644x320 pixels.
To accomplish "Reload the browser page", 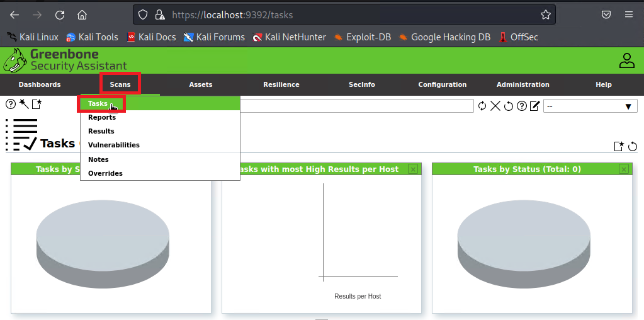I will pyautogui.click(x=60, y=15).
